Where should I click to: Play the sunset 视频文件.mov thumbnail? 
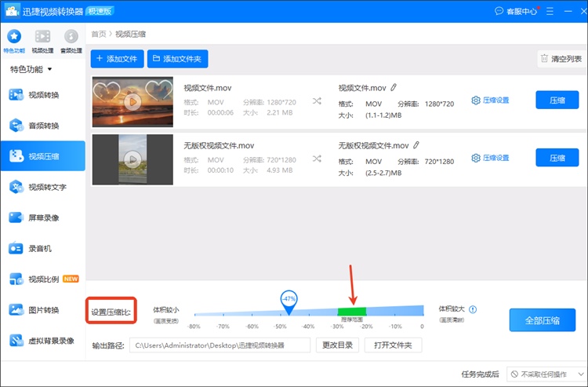tap(132, 100)
